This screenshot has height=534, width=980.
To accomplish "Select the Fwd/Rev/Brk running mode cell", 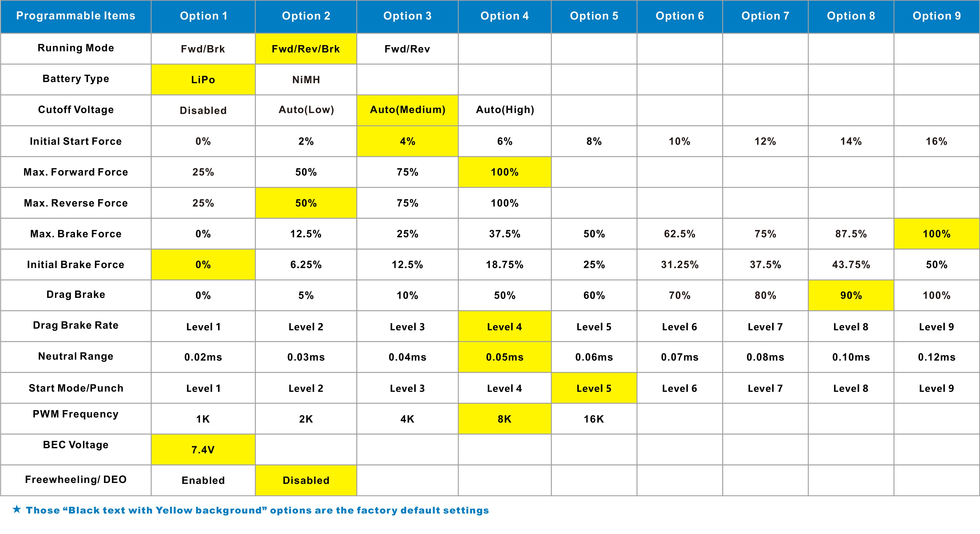I will [x=306, y=49].
